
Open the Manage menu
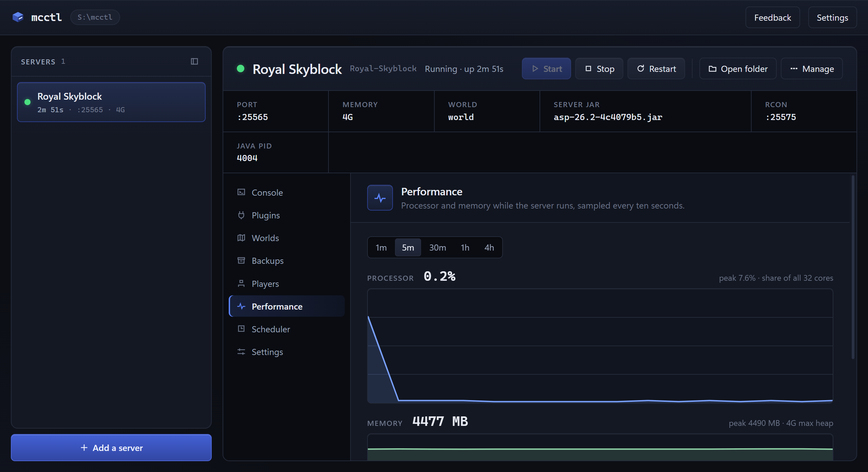[x=812, y=69]
